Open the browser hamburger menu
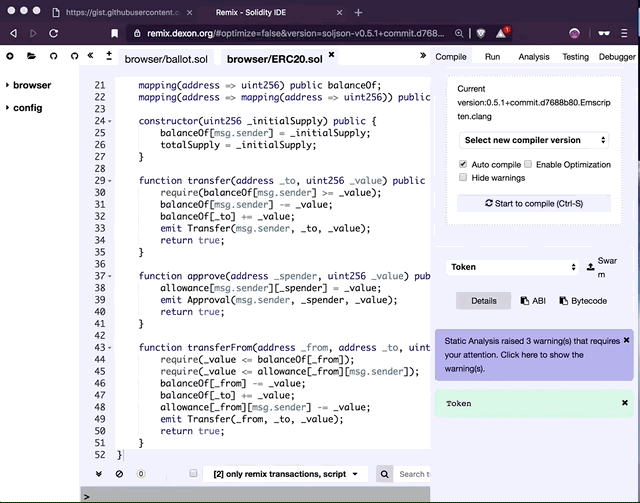Image resolution: width=640 pixels, height=503 pixels. pos(624,33)
